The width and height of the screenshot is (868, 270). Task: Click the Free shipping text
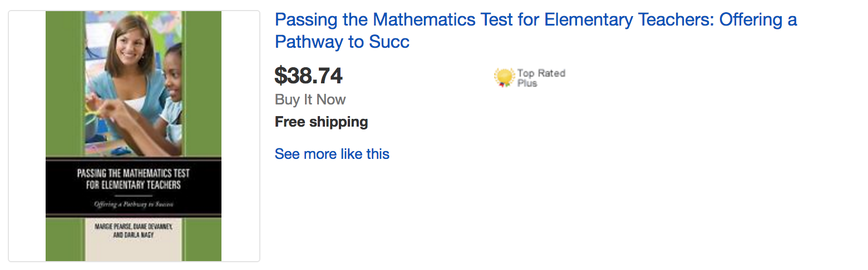coord(321,122)
